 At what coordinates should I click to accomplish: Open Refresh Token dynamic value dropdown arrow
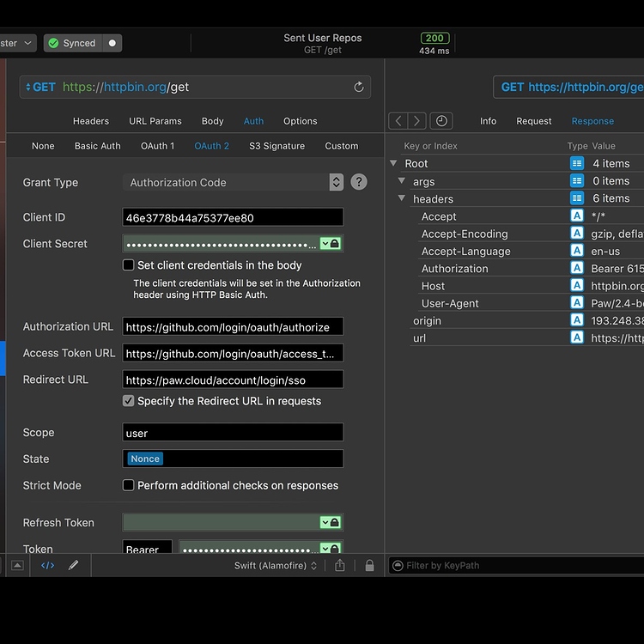point(325,522)
